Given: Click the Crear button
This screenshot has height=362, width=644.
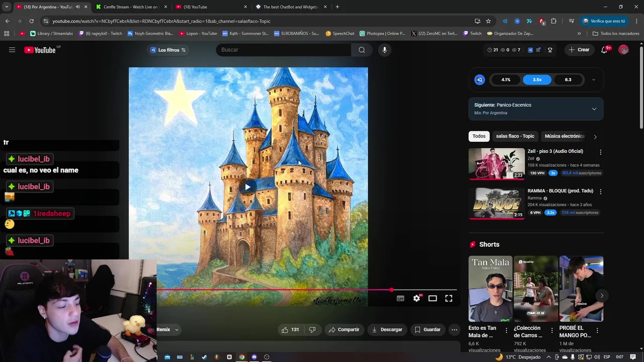Looking at the screenshot, I should coord(579,50).
